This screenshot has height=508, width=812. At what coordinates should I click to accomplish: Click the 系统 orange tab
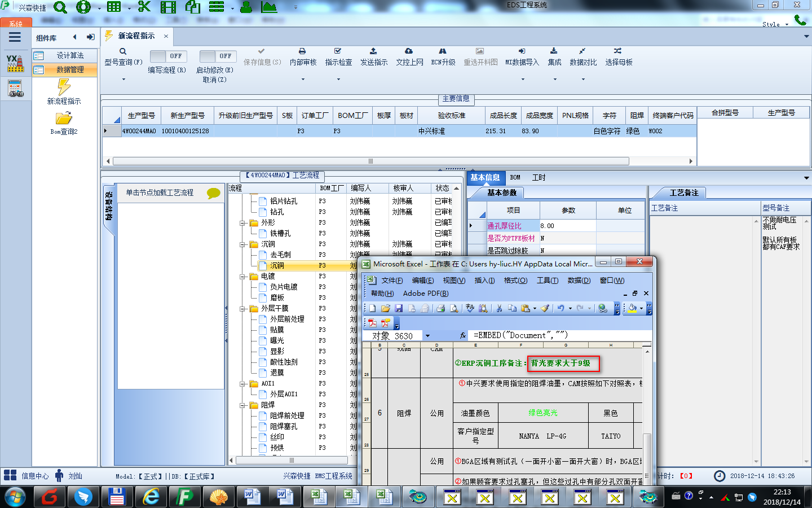tap(16, 23)
